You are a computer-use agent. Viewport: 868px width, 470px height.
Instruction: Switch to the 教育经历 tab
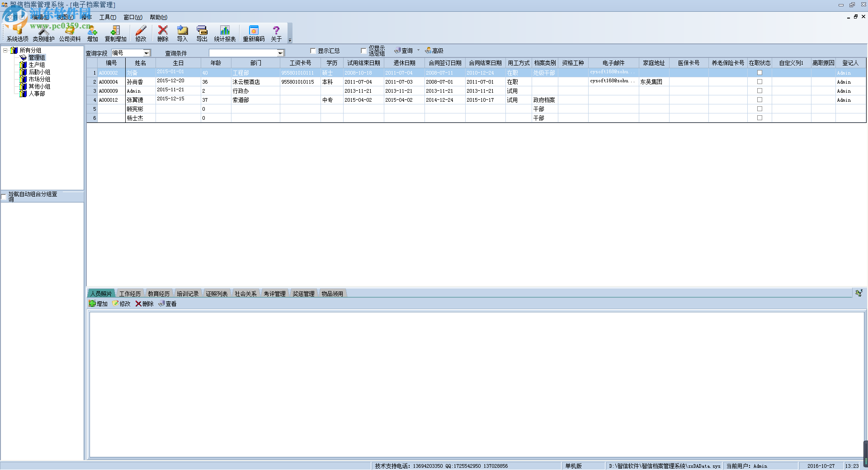tap(159, 294)
